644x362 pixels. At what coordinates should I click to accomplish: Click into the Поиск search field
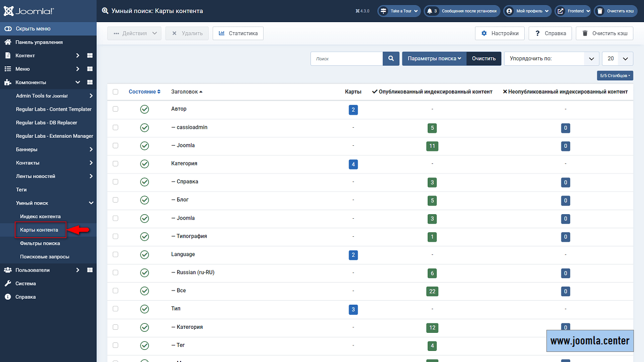347,59
